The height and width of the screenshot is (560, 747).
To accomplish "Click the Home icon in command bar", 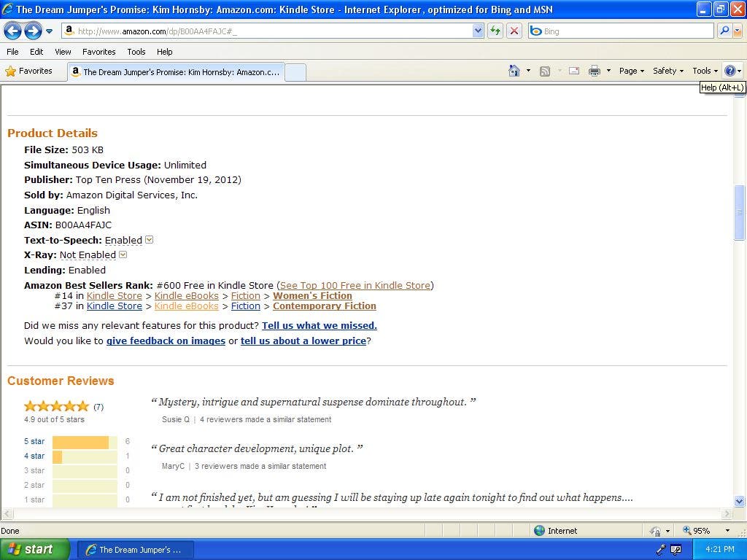I will [x=514, y=71].
